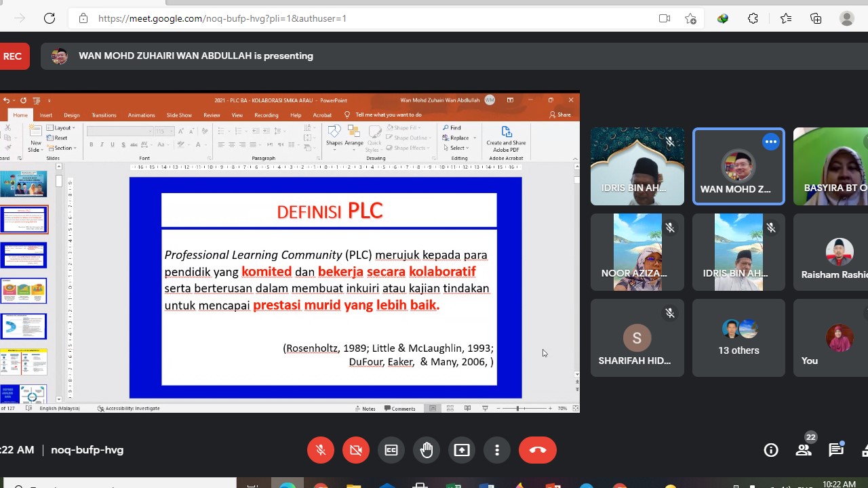Expand the Layout dropdown
The image size is (868, 488).
pos(62,128)
